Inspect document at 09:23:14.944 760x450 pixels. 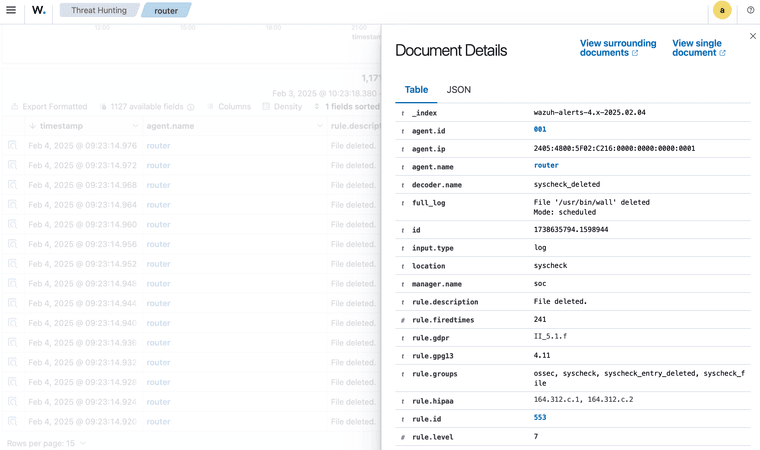pyautogui.click(x=13, y=304)
